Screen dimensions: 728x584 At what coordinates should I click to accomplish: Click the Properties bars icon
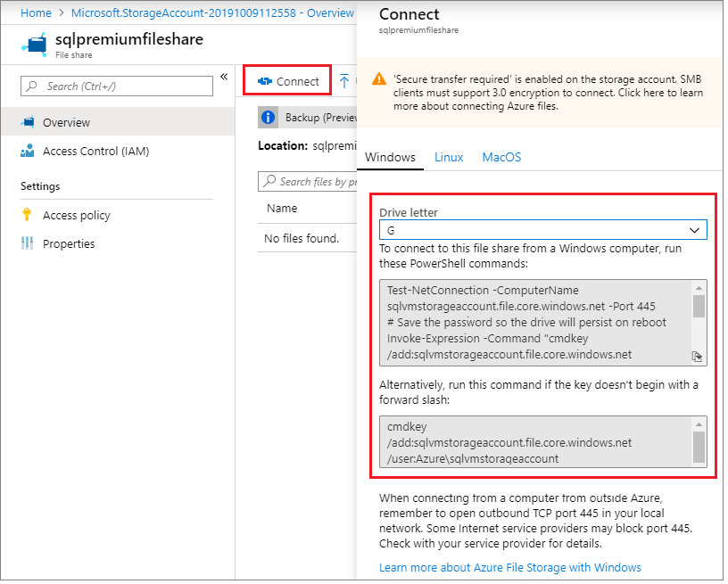tap(28, 243)
